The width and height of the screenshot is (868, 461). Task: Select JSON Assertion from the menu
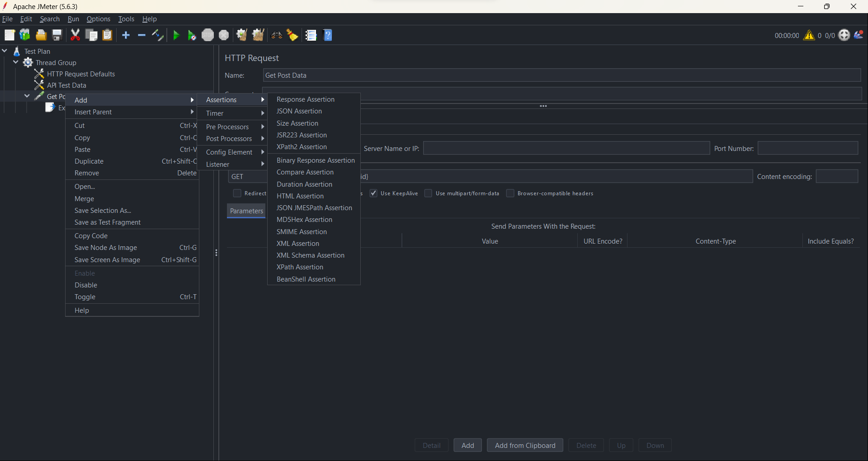(299, 111)
